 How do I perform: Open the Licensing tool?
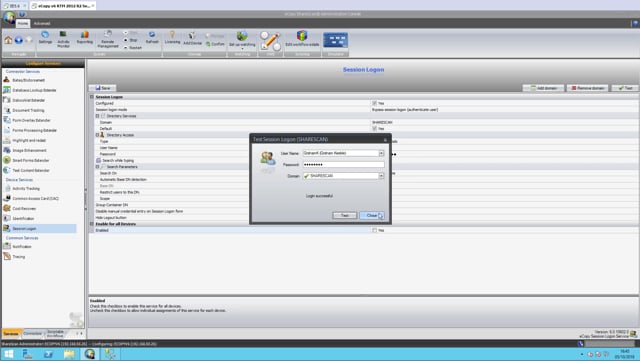point(172,38)
